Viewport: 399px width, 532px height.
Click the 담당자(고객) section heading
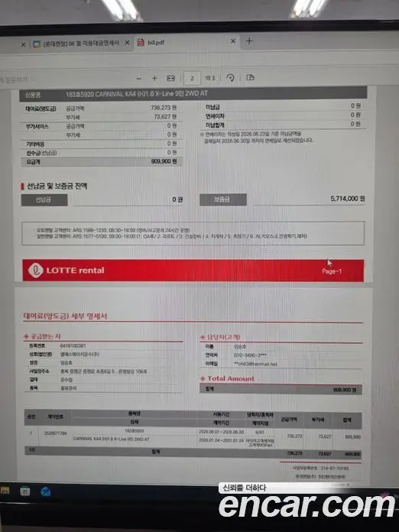pyautogui.click(x=223, y=337)
